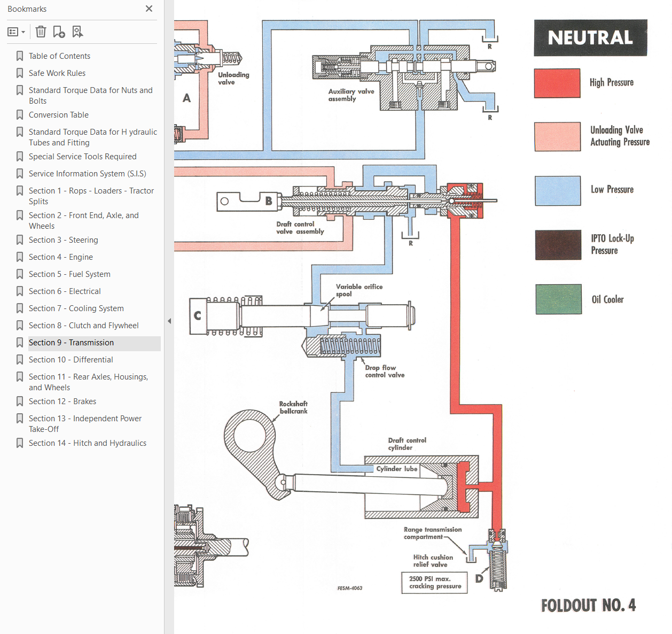Open the Table of Contents bookmark
This screenshot has height=634, width=672.
click(59, 56)
